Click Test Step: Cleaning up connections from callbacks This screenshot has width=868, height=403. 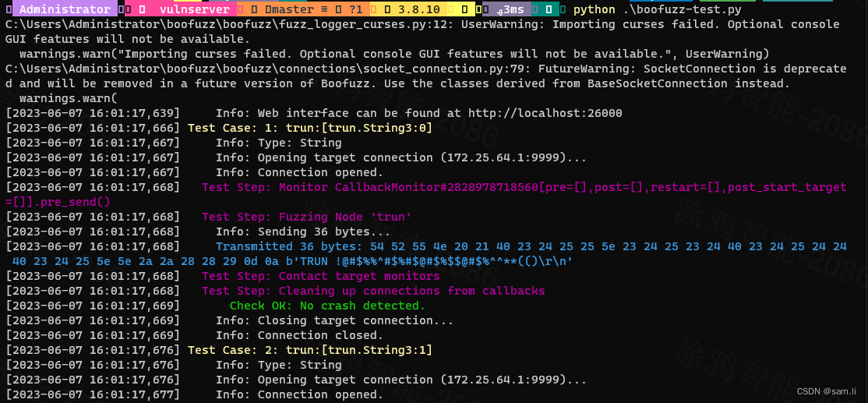tap(373, 291)
